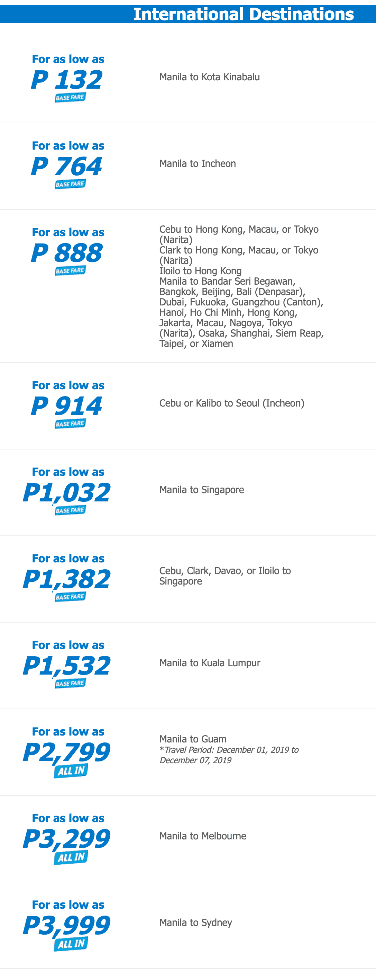Click the BASE FARE badge under P 132
376x980 pixels.
[70, 98]
